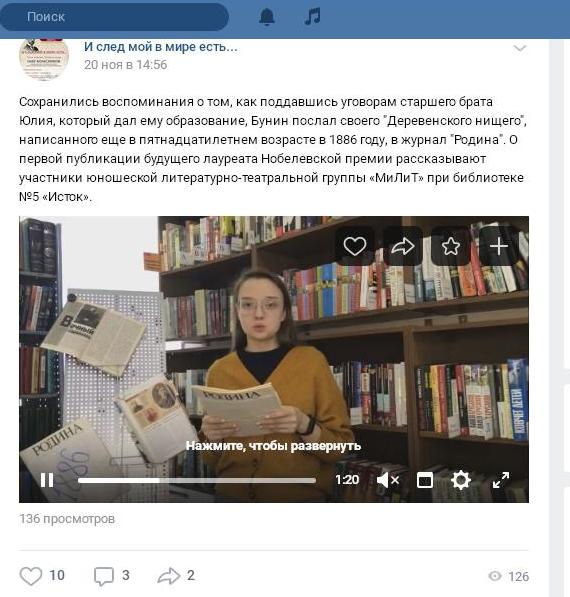Open the notifications bell
The height and width of the screenshot is (597, 570).
coord(267,17)
